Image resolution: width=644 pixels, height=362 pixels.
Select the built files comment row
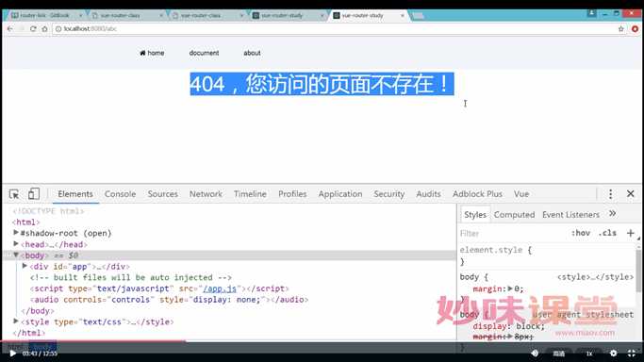pos(131,277)
